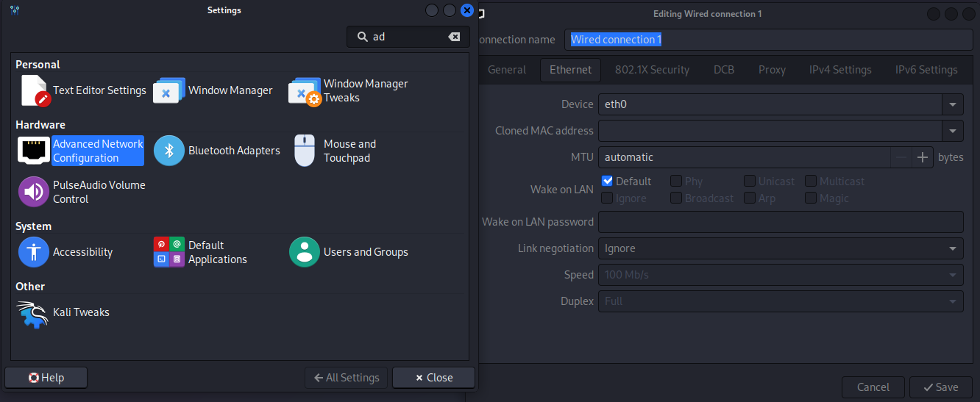Click the Kali Tweaks label

(x=81, y=312)
